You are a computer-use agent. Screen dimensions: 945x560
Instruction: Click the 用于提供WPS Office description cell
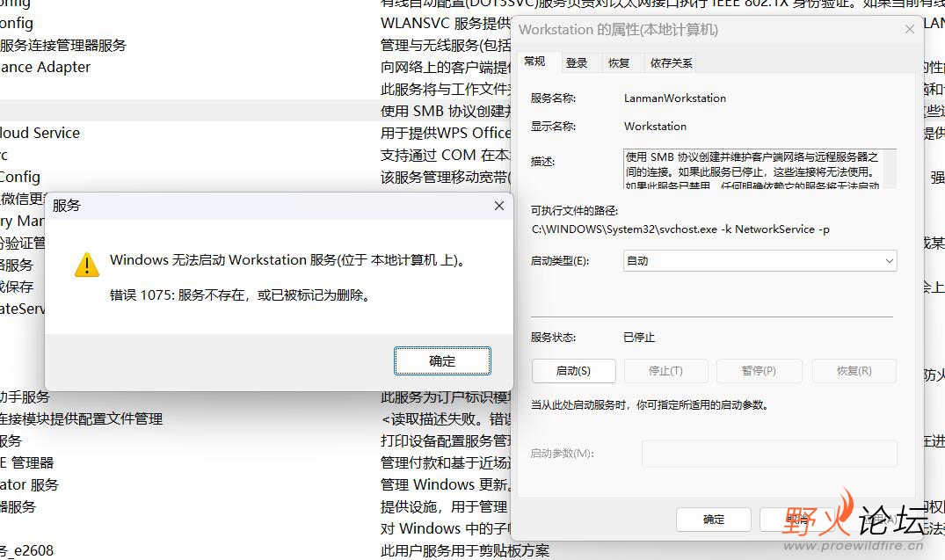coord(446,133)
